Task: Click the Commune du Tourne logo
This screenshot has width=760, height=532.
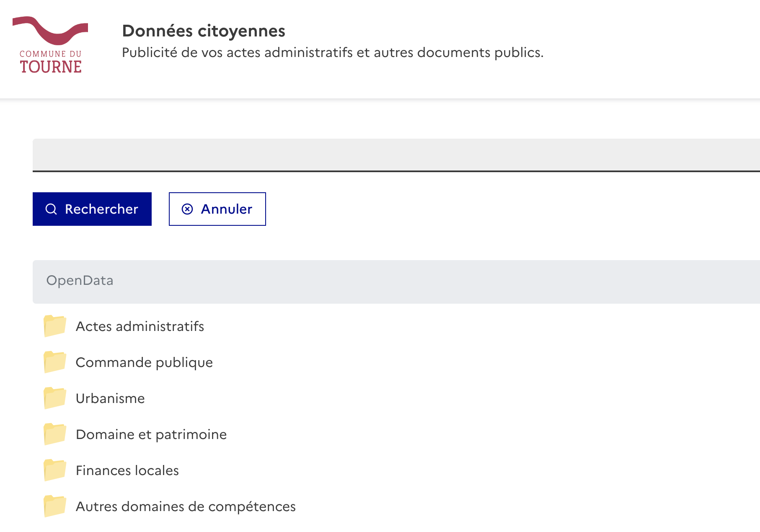Action: pos(50,45)
